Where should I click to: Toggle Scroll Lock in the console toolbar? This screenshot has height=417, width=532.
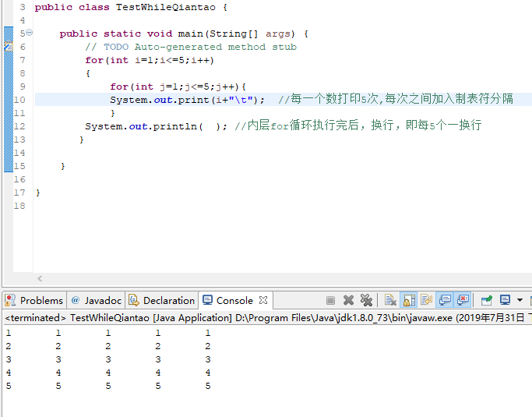pyautogui.click(x=409, y=300)
